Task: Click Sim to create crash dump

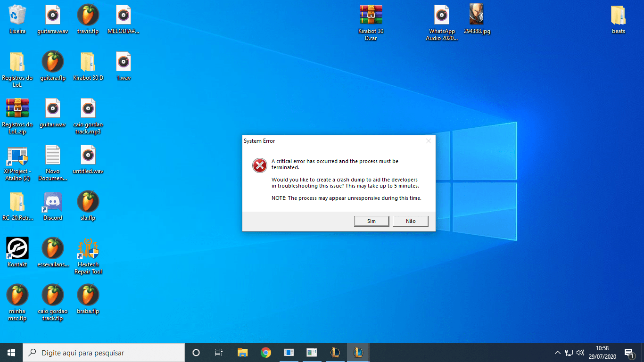Action: [x=372, y=221]
